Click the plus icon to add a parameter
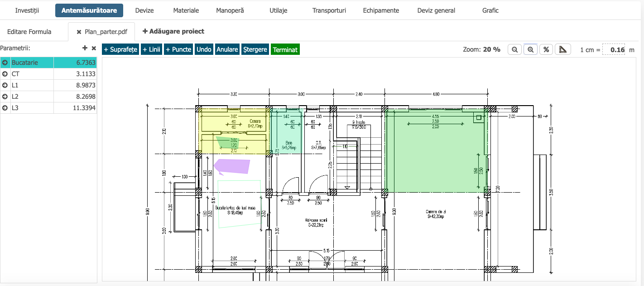644x286 pixels. coord(84,47)
